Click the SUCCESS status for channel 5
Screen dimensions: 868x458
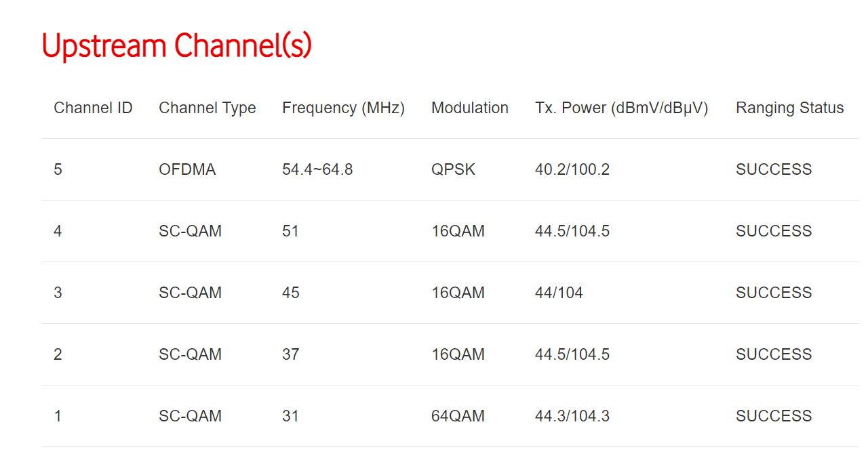pos(773,169)
